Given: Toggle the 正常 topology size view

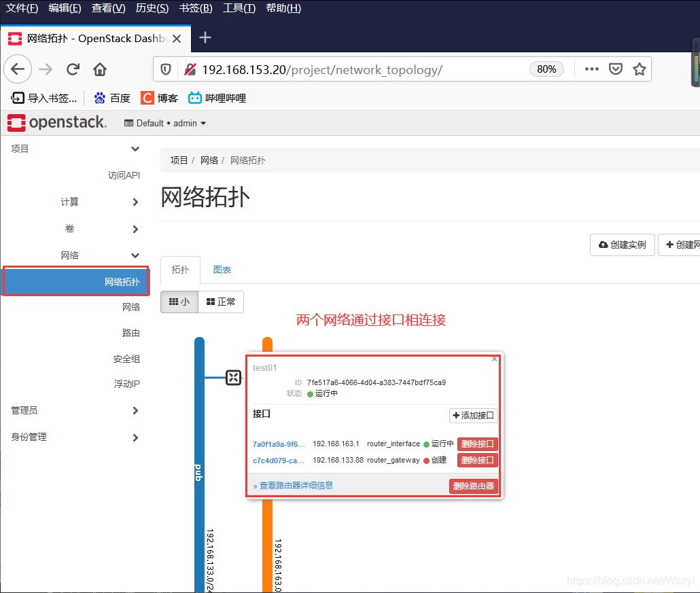Looking at the screenshot, I should click(x=221, y=302).
